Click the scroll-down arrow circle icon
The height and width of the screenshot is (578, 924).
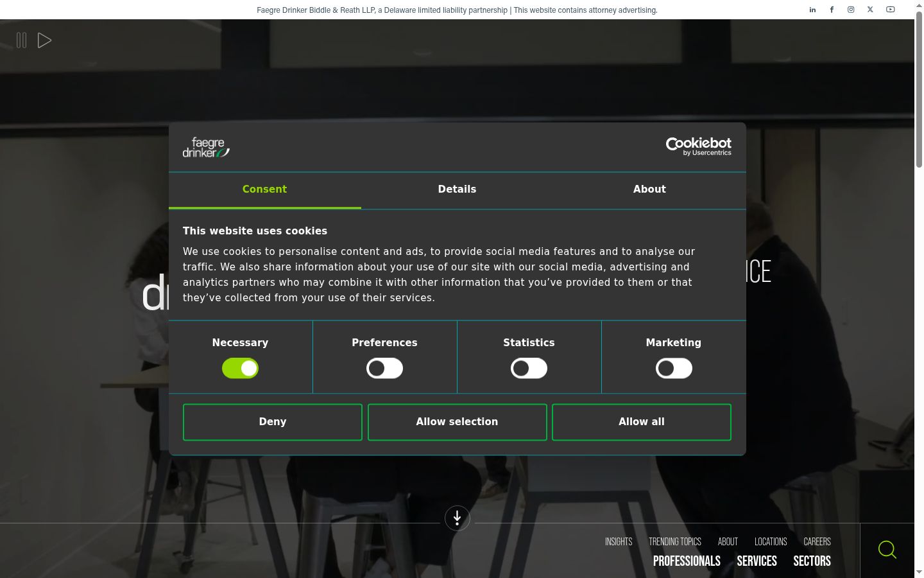(x=458, y=518)
